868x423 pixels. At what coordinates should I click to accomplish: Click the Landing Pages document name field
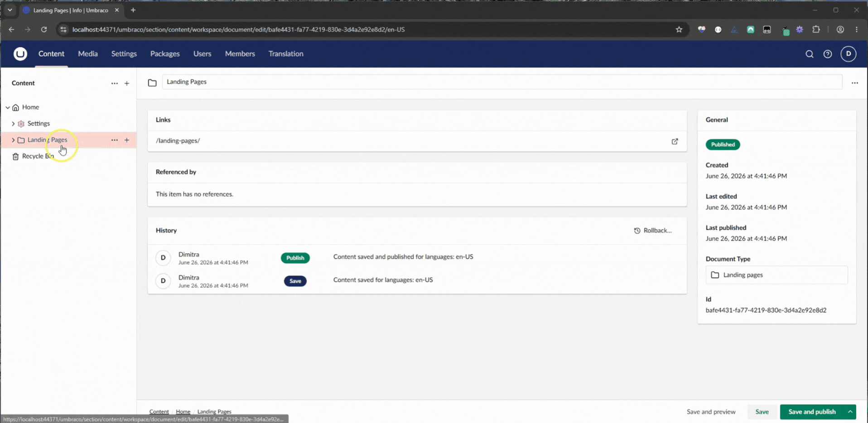502,82
